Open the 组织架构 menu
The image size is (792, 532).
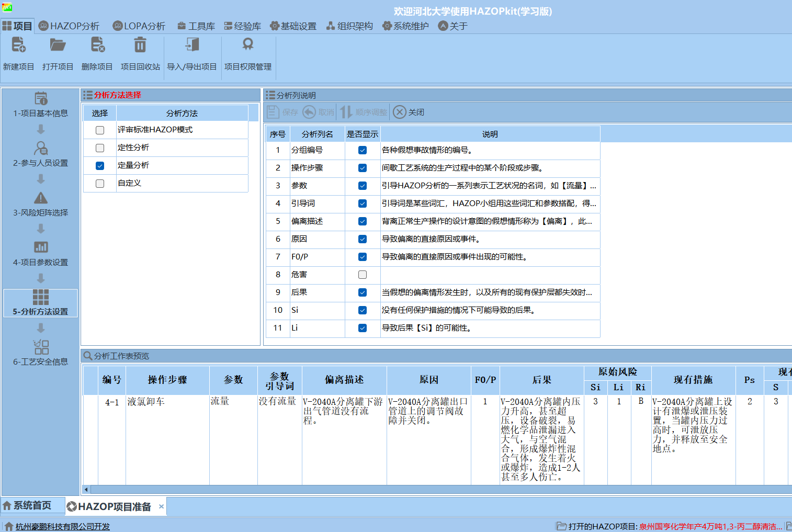(x=349, y=26)
